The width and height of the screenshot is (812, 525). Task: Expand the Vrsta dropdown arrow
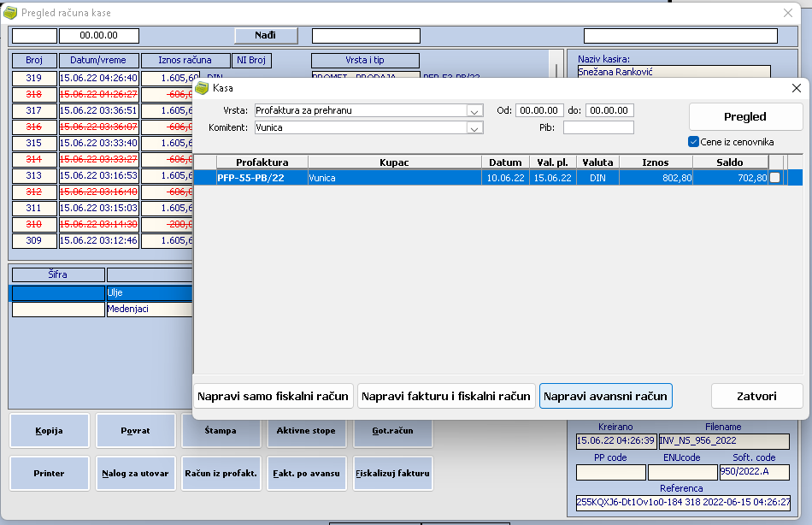(474, 110)
